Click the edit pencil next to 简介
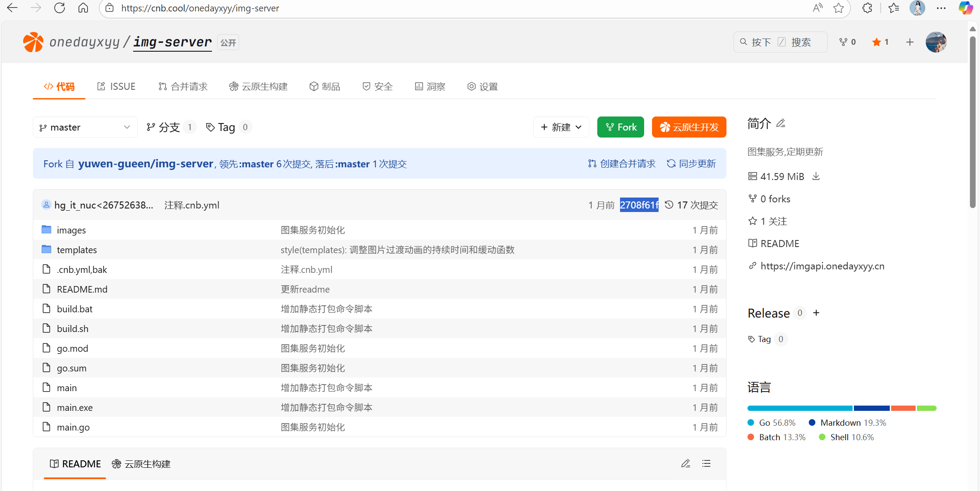This screenshot has height=491, width=980. 781,124
